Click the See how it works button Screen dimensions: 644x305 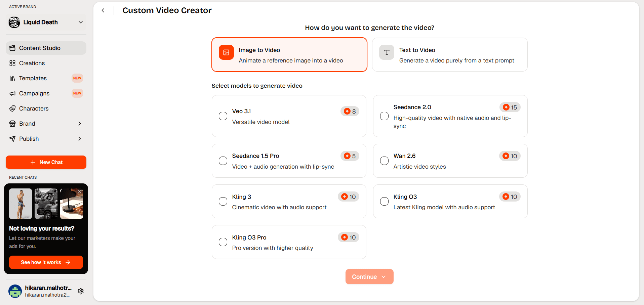point(46,262)
